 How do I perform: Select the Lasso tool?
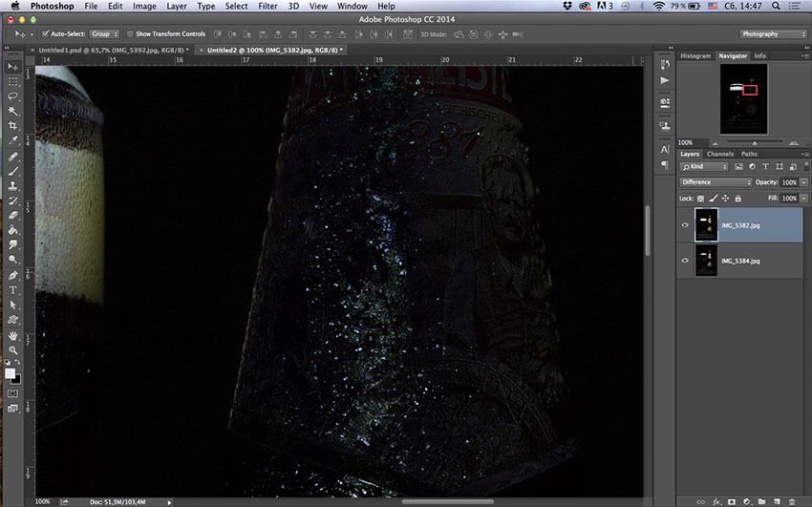tap(13, 96)
